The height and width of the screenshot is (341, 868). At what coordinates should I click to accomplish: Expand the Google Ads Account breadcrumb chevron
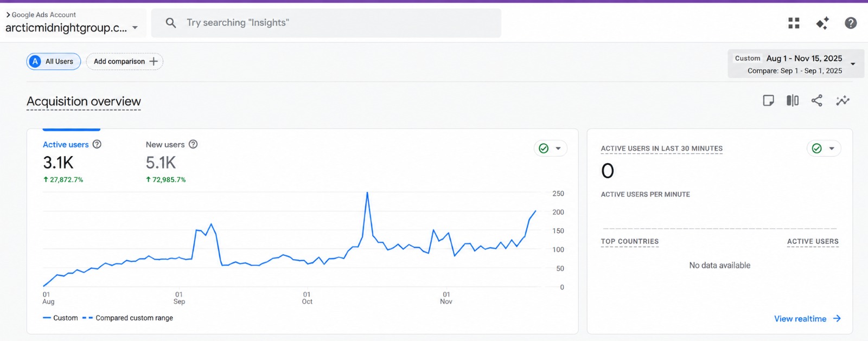click(8, 15)
